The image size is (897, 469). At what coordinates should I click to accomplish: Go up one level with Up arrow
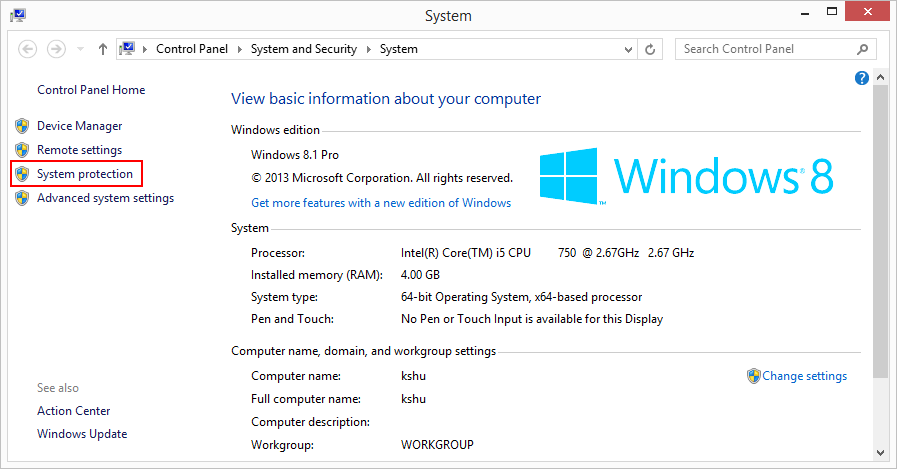(x=103, y=49)
